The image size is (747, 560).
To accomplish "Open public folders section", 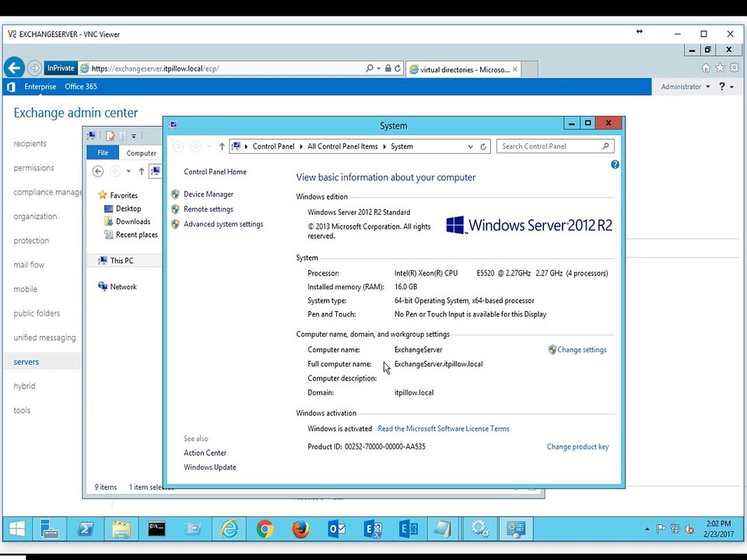I will click(37, 313).
